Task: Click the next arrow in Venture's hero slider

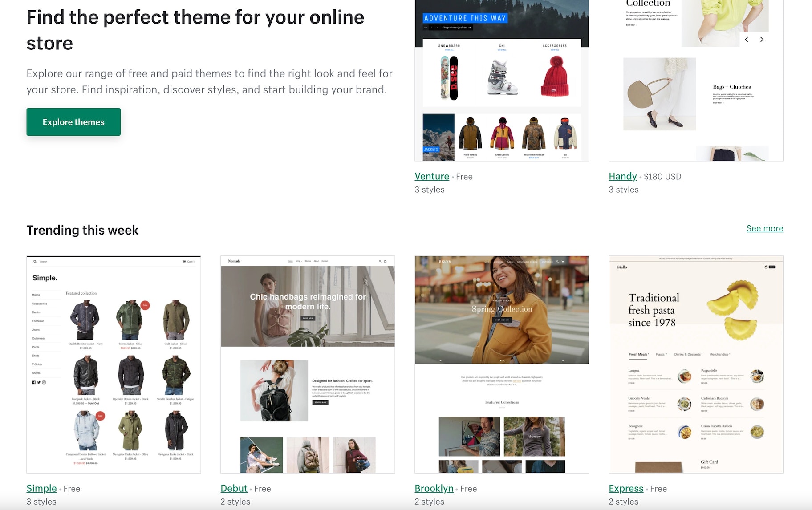Action: [x=437, y=28]
